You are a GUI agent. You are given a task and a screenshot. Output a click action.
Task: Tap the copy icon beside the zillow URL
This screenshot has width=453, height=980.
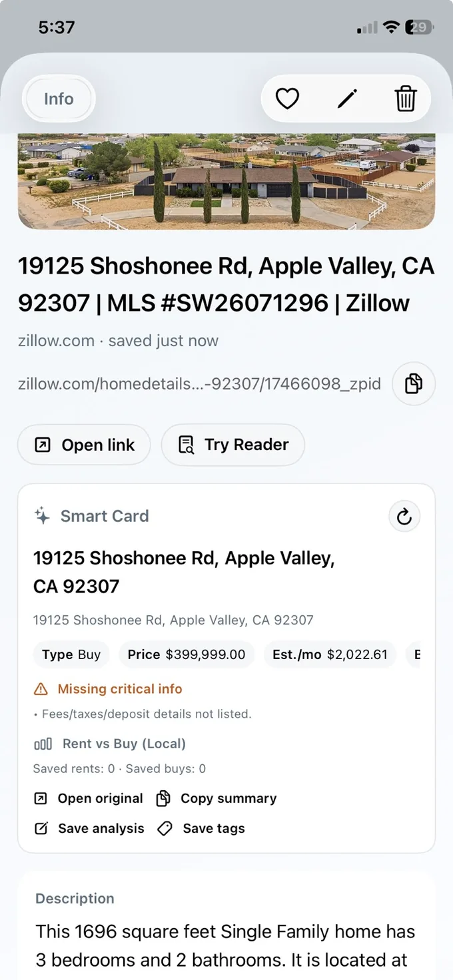click(x=413, y=383)
